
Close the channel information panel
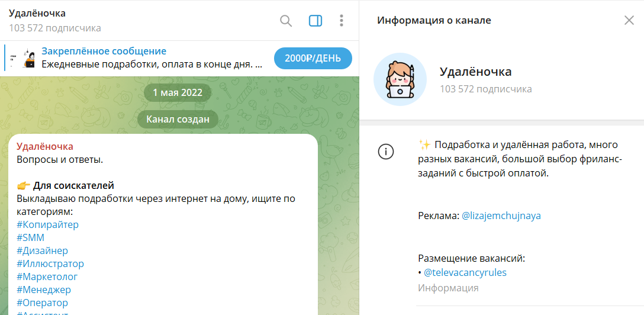629,20
